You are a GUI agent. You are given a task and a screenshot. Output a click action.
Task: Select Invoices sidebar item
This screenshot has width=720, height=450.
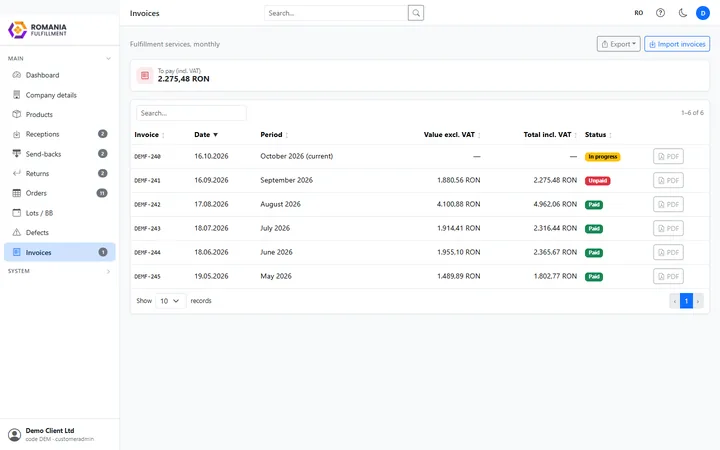(x=60, y=252)
